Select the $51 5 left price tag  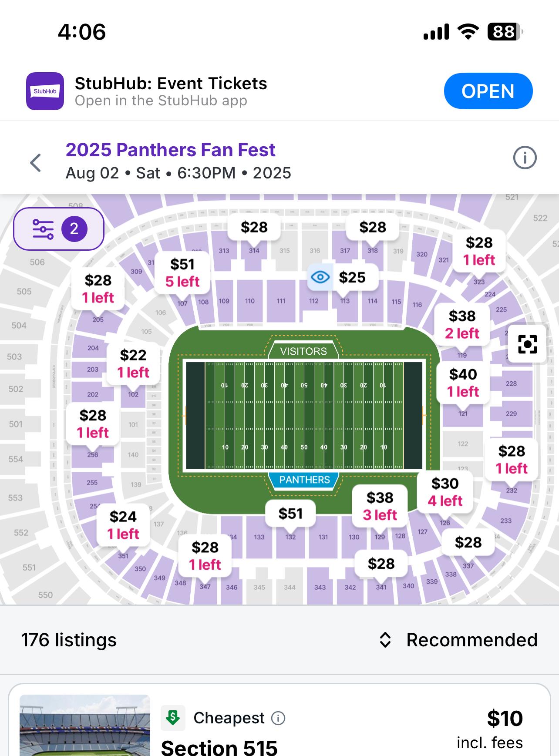tap(182, 273)
